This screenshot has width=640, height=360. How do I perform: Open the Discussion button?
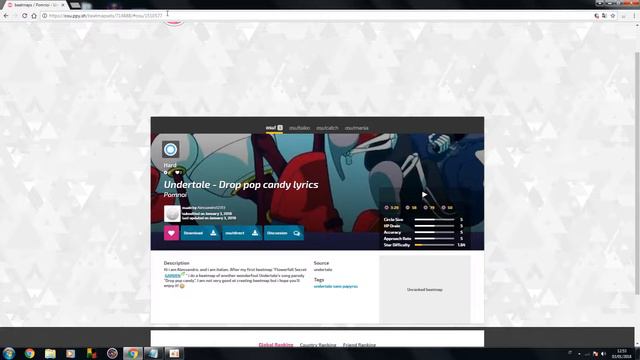click(284, 233)
